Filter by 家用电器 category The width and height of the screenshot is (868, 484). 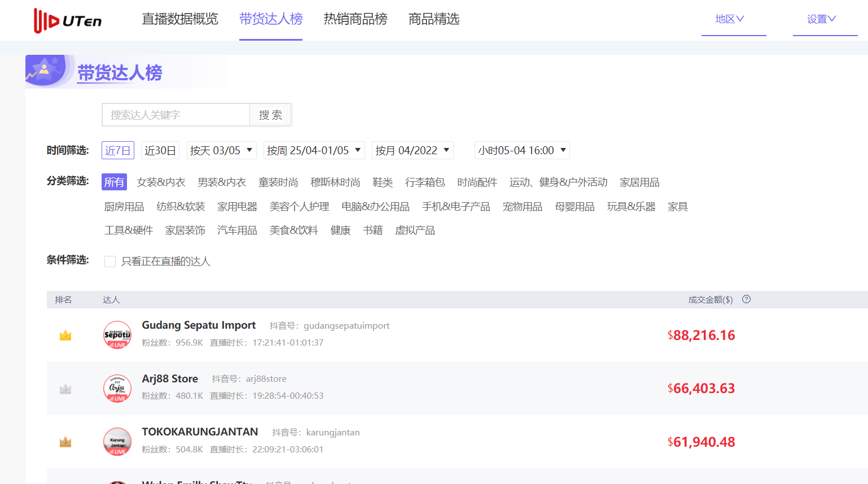[237, 207]
